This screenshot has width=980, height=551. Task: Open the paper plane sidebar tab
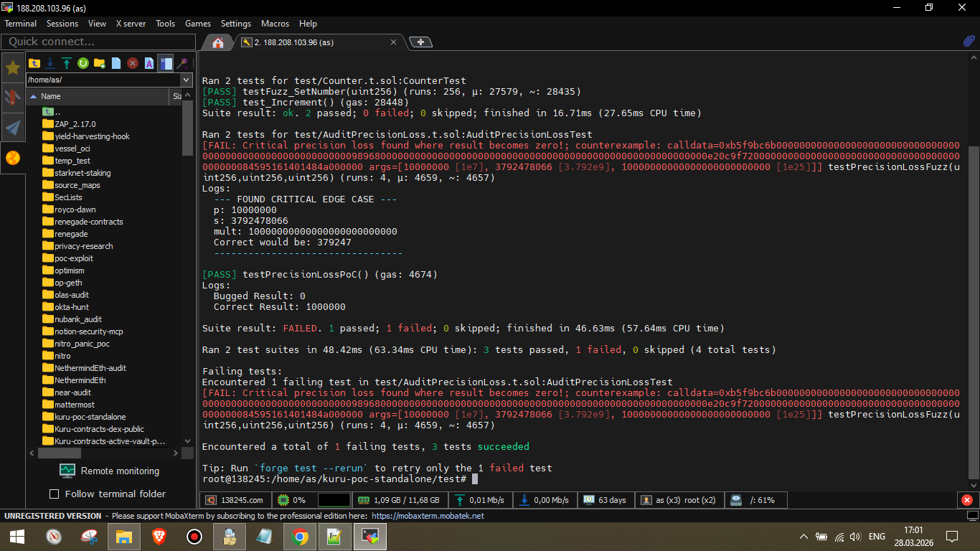13,128
